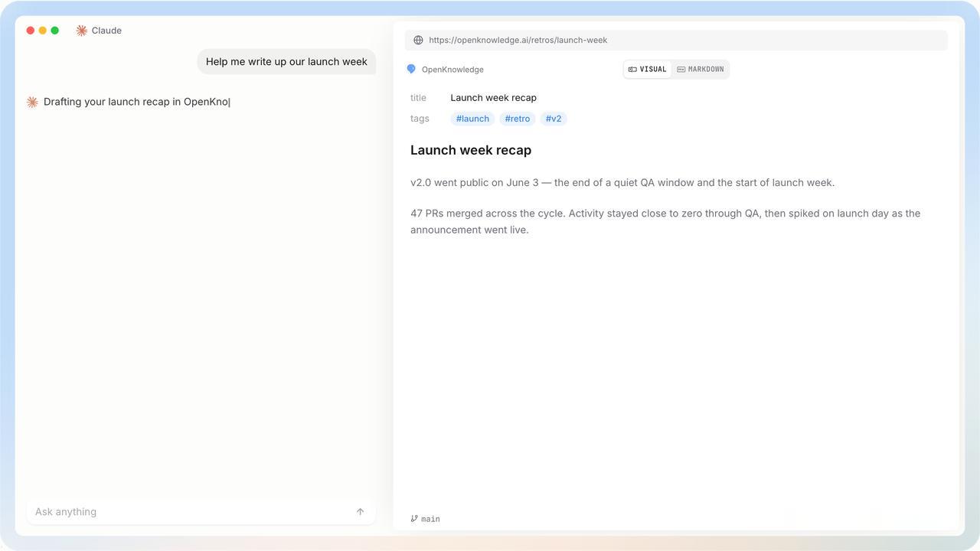Select the #launch tag chip

[472, 119]
